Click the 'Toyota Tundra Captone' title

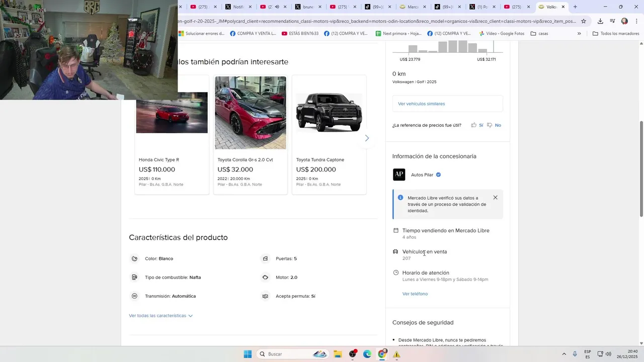point(320,160)
